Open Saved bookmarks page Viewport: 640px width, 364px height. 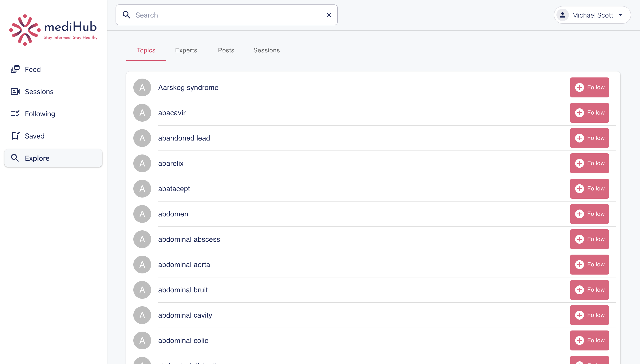34,136
